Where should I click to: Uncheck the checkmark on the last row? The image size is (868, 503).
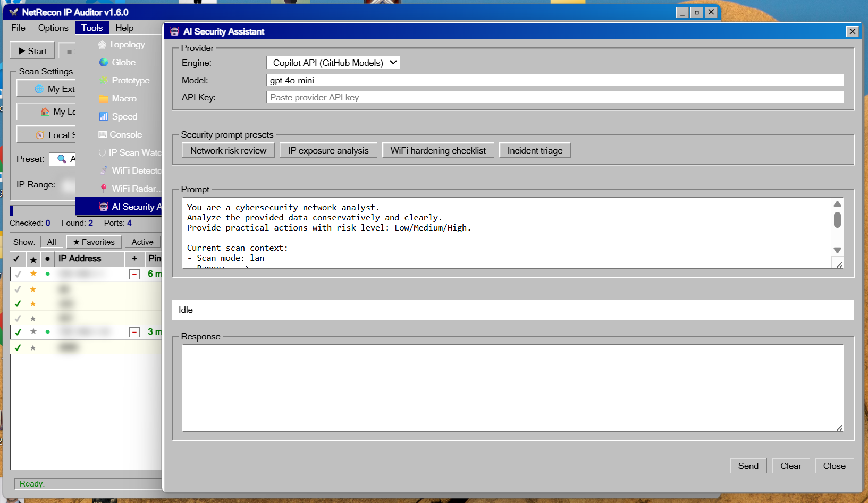pos(18,348)
